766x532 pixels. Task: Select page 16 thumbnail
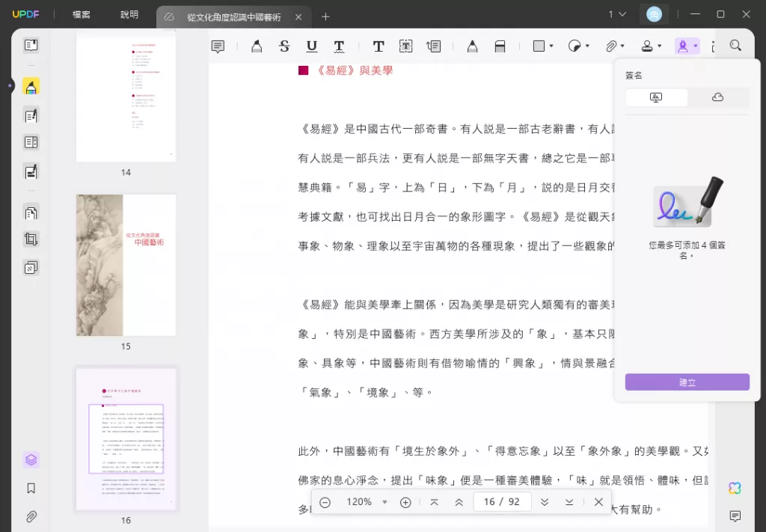(x=126, y=439)
